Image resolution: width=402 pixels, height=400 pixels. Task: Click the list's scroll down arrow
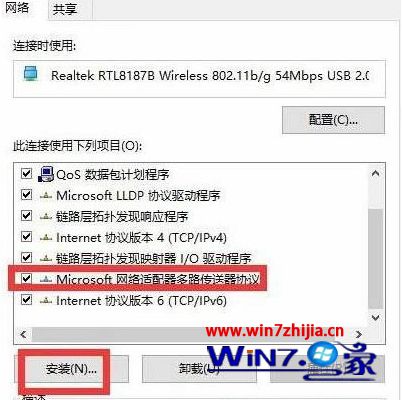pos(376,318)
